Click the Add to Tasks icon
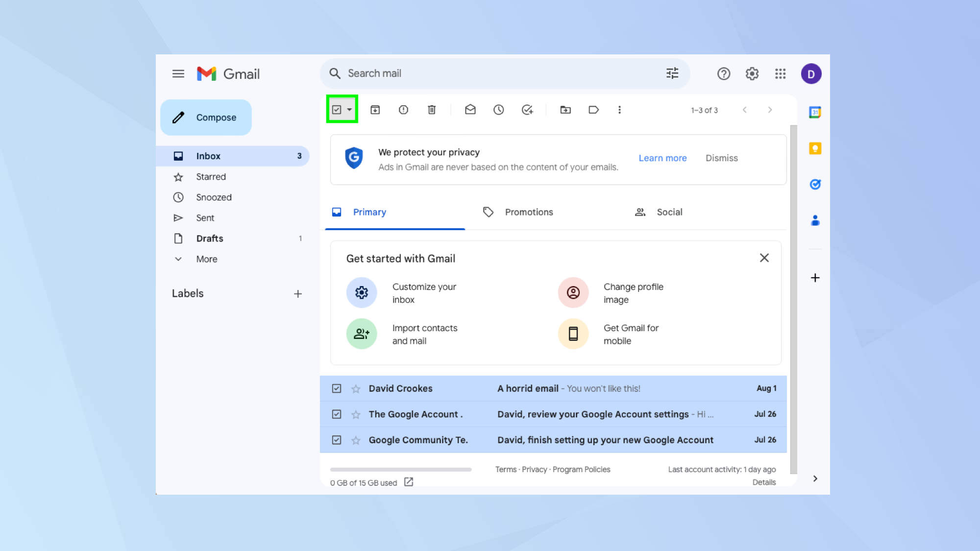980x551 pixels. [527, 110]
